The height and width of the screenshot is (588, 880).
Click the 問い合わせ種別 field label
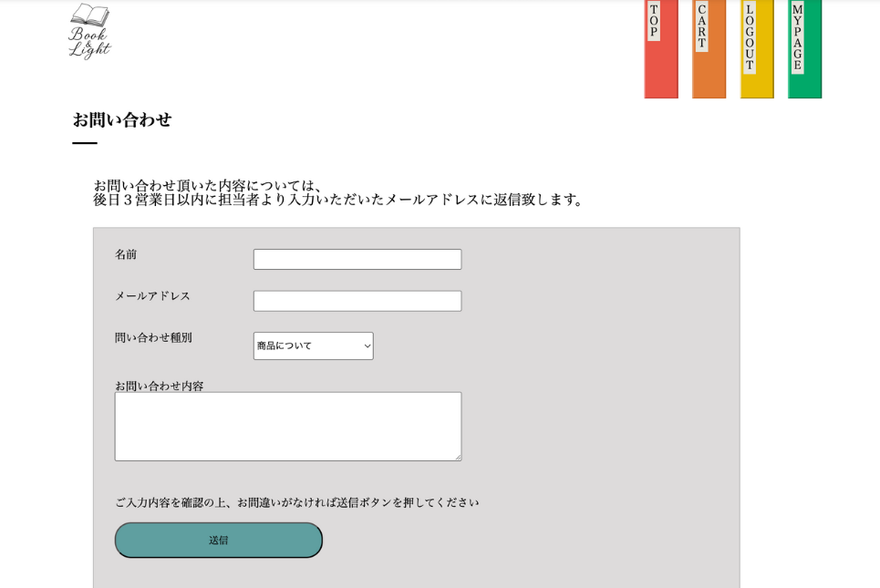click(x=153, y=338)
